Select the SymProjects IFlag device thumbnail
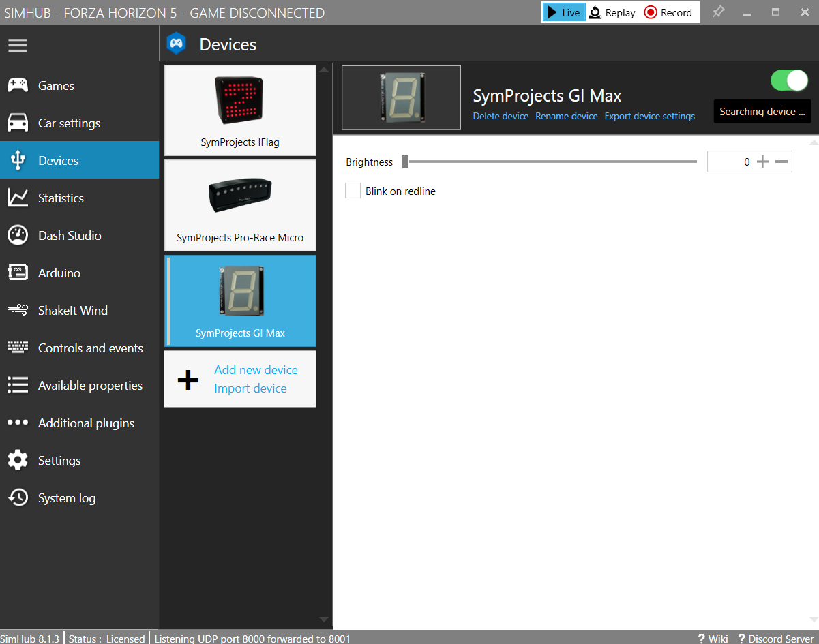The height and width of the screenshot is (644, 819). click(x=240, y=110)
